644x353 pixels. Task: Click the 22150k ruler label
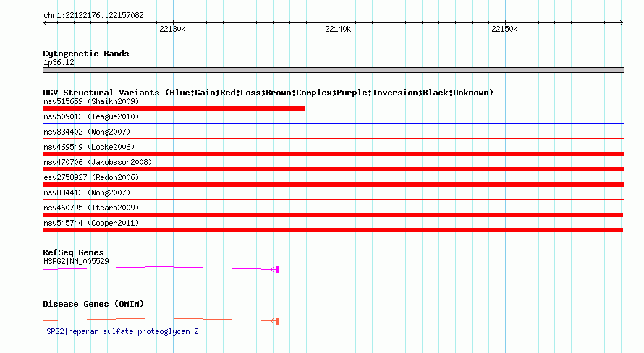pos(504,29)
